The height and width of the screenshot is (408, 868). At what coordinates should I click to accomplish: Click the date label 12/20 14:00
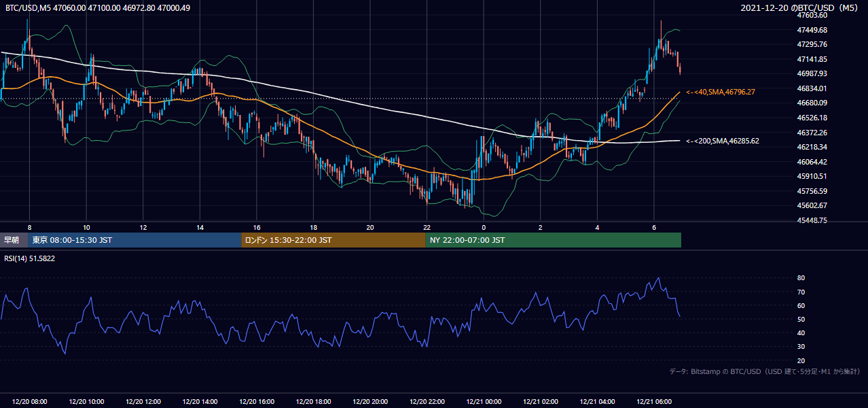coord(200,401)
